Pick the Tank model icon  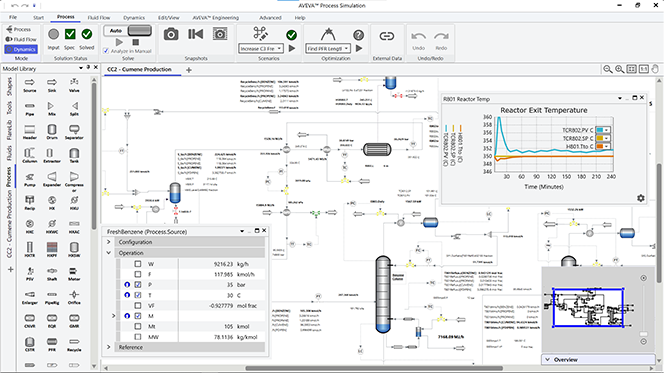[74, 155]
